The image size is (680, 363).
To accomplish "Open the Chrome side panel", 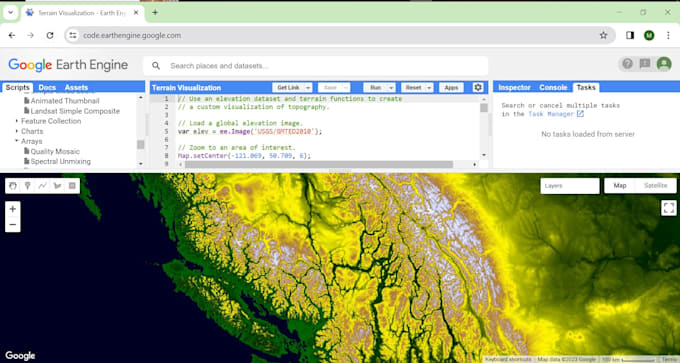I will tap(630, 36).
